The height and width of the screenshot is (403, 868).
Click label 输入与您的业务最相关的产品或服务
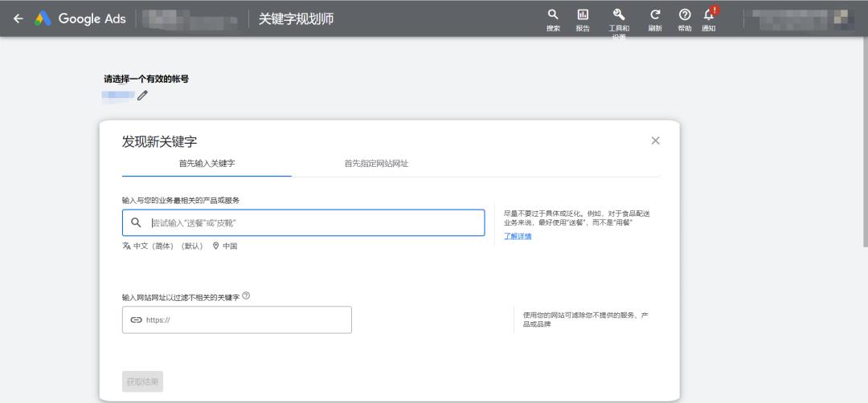click(x=181, y=200)
